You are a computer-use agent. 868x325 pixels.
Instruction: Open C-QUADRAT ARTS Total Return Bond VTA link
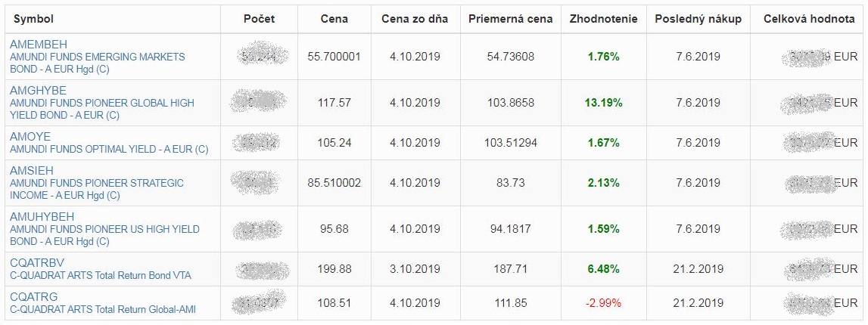(100, 275)
